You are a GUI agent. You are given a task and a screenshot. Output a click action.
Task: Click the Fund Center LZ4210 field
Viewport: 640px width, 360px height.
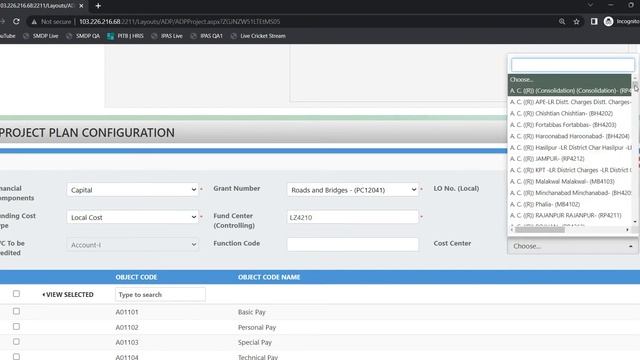pos(353,217)
